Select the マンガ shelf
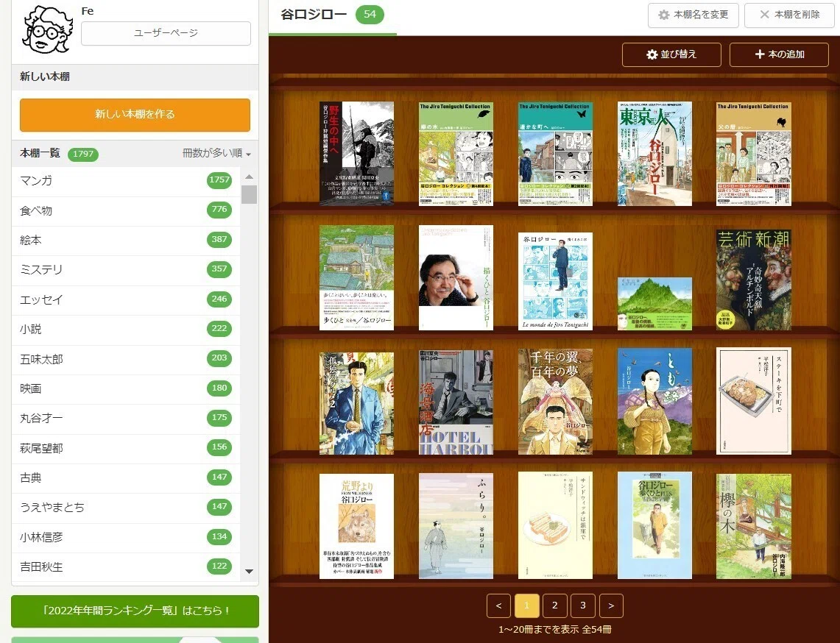840x643 pixels. [x=126, y=181]
